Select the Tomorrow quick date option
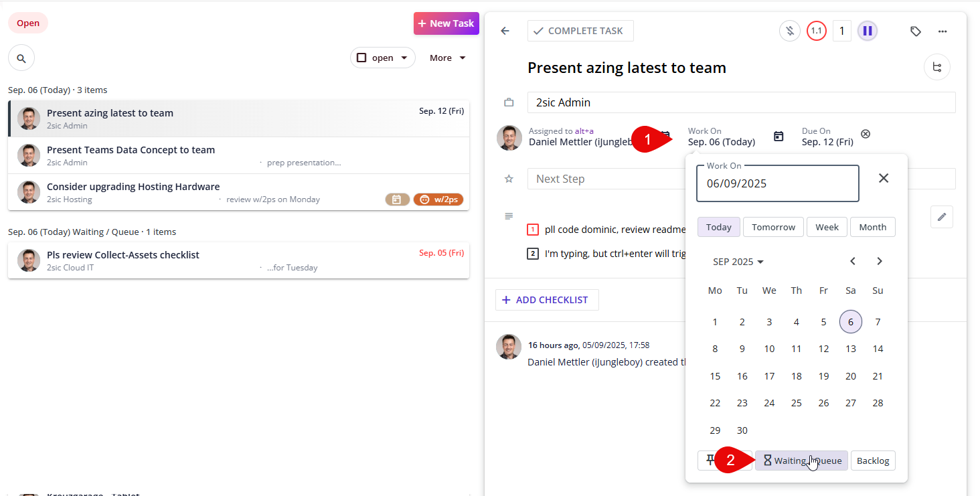The image size is (980, 496). point(773,227)
